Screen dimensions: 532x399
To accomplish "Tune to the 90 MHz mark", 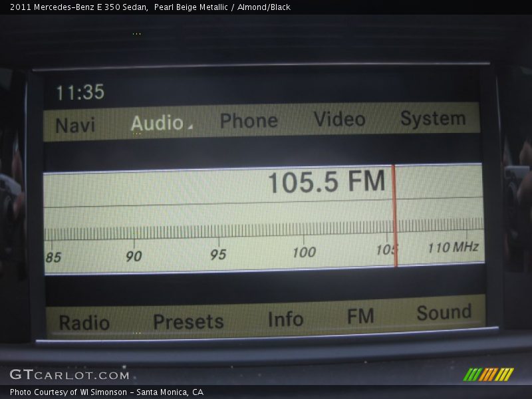I will coord(134,256).
